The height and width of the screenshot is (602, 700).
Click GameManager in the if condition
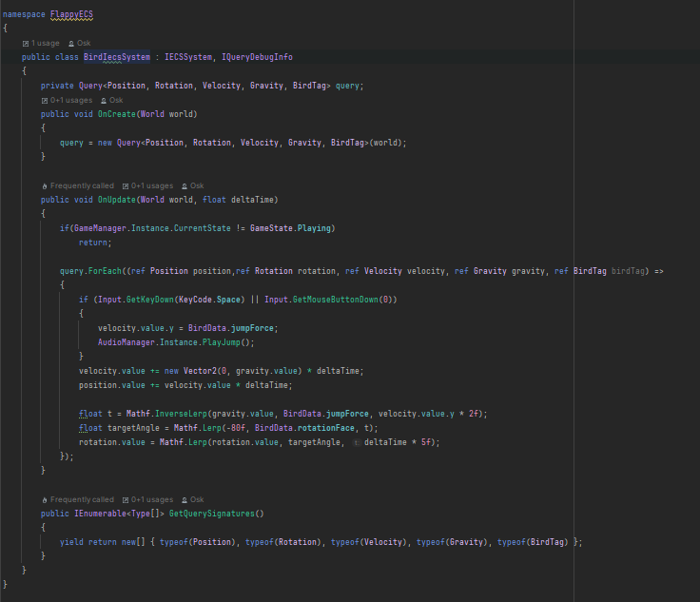click(x=100, y=228)
